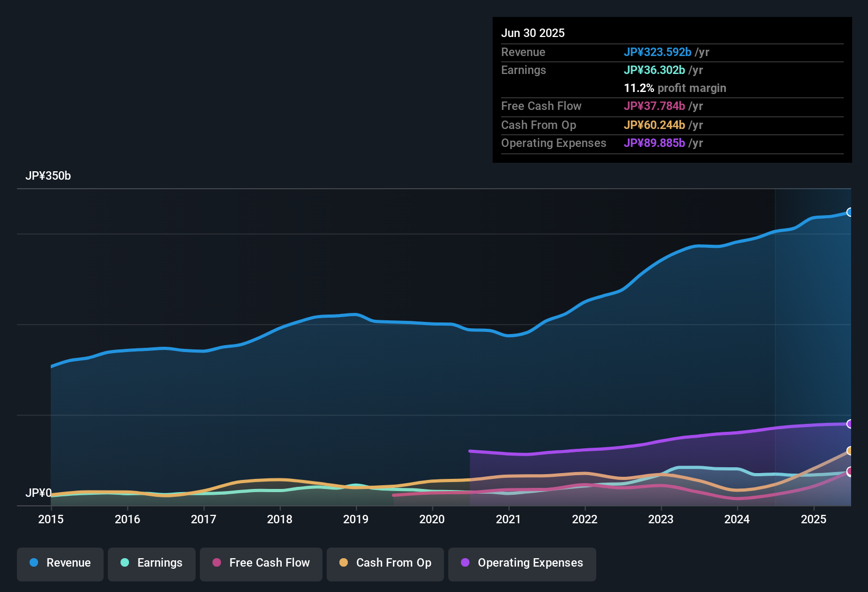Click the Cash From Op tooltip row label

[x=539, y=125]
